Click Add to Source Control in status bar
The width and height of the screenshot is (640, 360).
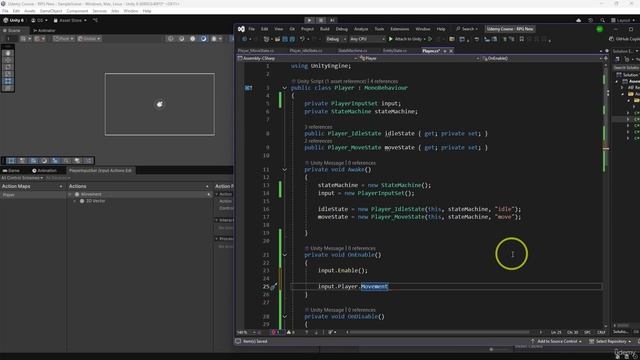(x=556, y=341)
